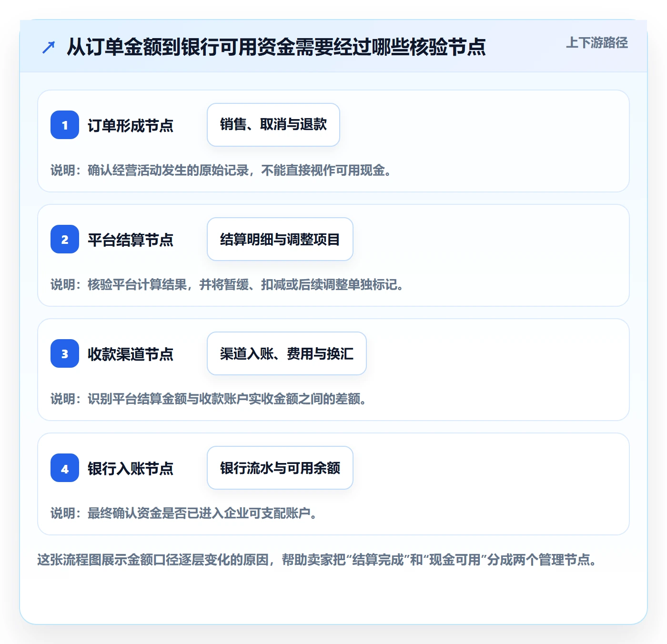Click the number 2 step badge
Viewport: 667px width, 644px height.
tap(65, 239)
